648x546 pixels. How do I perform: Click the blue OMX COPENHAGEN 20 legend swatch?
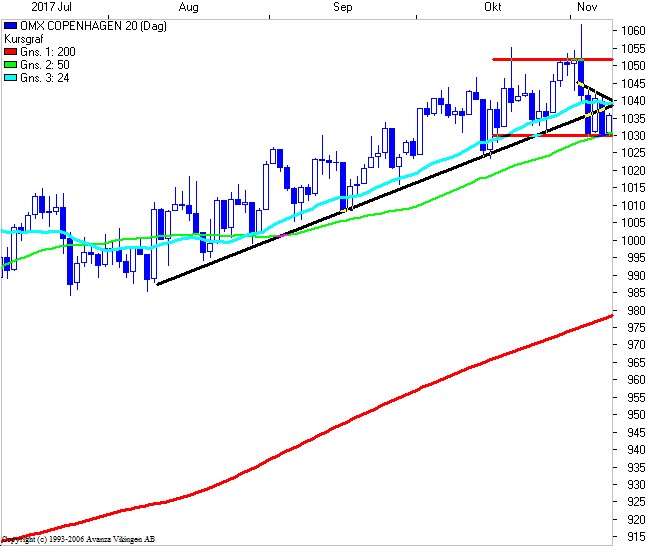tap(10, 26)
